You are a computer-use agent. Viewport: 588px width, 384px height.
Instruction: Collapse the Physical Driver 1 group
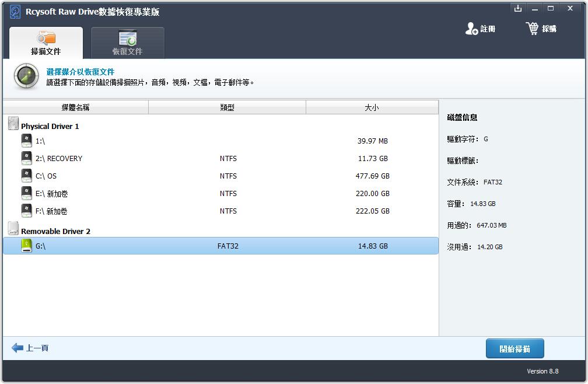pyautogui.click(x=50, y=126)
